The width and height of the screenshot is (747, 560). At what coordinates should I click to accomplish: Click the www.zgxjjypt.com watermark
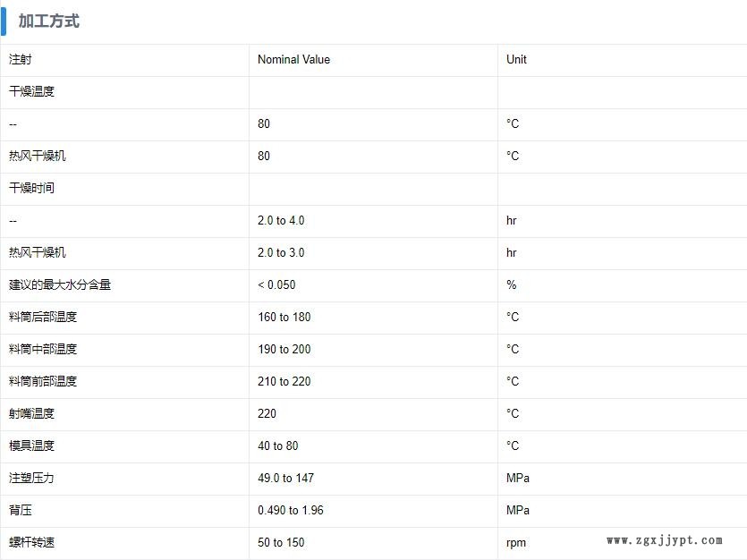pyautogui.click(x=664, y=540)
